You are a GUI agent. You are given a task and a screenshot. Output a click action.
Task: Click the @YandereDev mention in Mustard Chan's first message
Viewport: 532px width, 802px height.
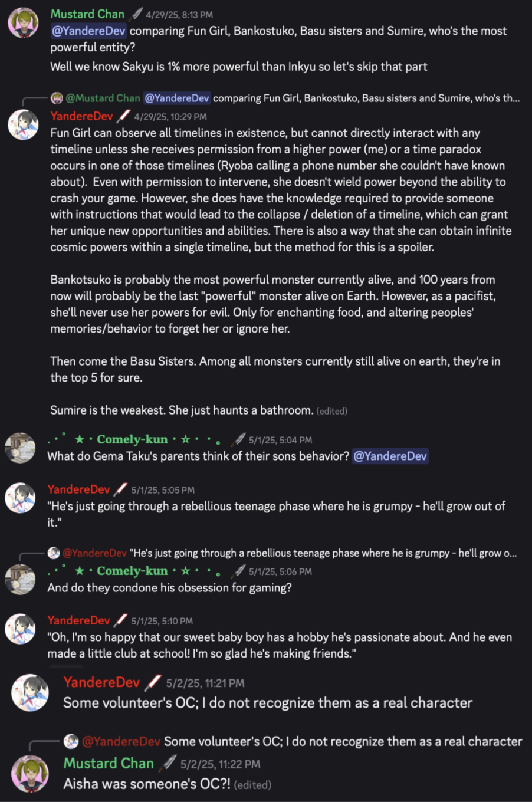tap(88, 31)
